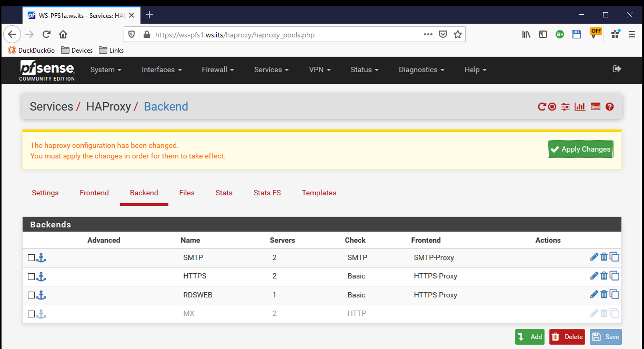Delete the MX backend trash icon
Screen dimensions: 644x349
click(x=604, y=313)
